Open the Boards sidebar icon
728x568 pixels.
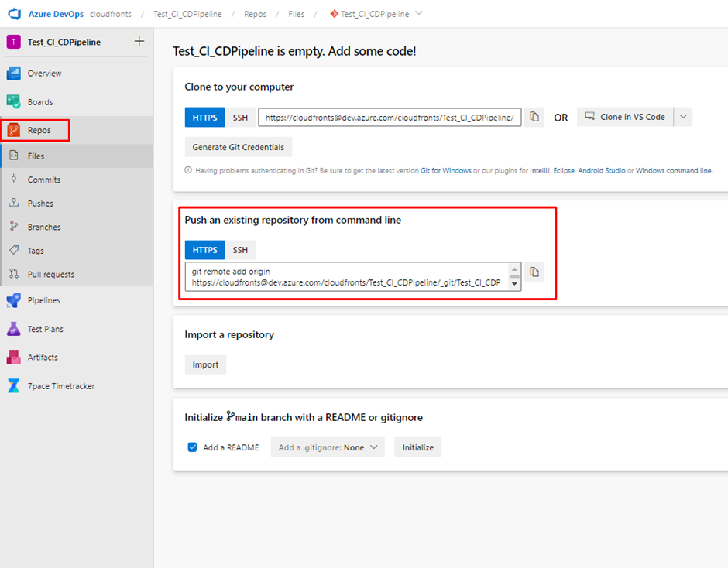click(13, 101)
